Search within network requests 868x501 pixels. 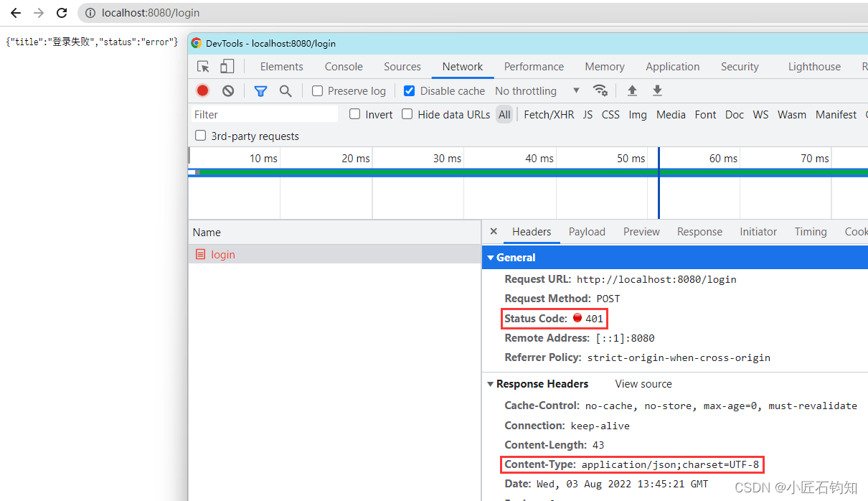(286, 90)
